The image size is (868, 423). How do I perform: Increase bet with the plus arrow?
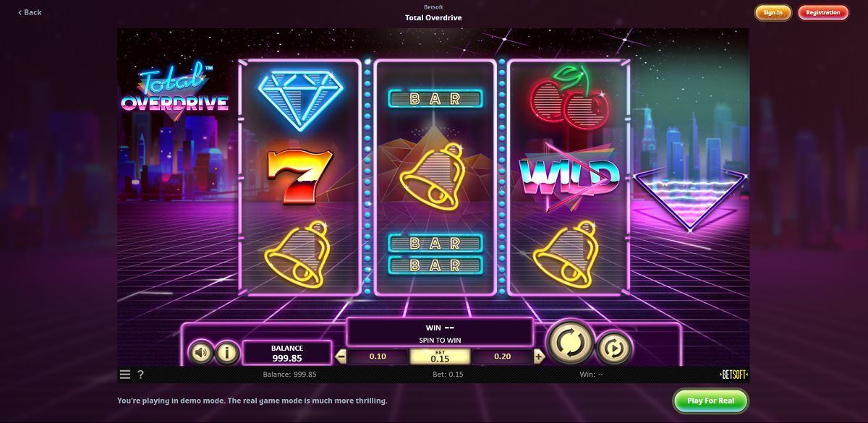point(538,356)
